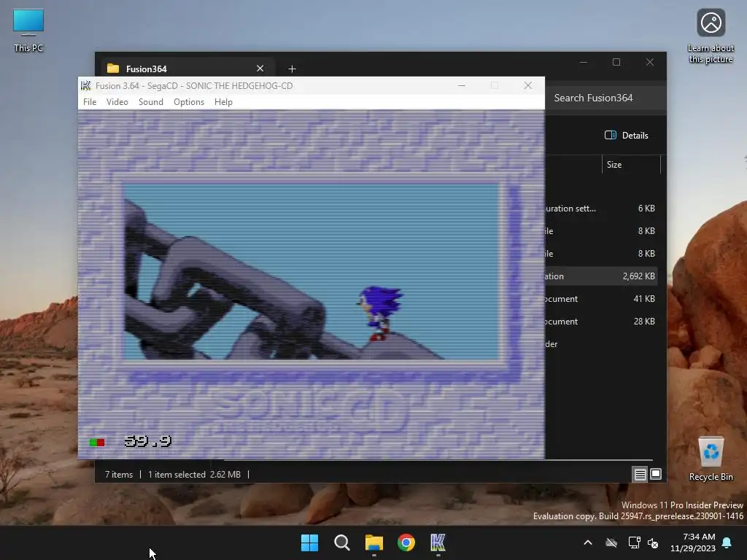Open the clock and date panel
The width and height of the screenshot is (747, 560).
pos(693,542)
